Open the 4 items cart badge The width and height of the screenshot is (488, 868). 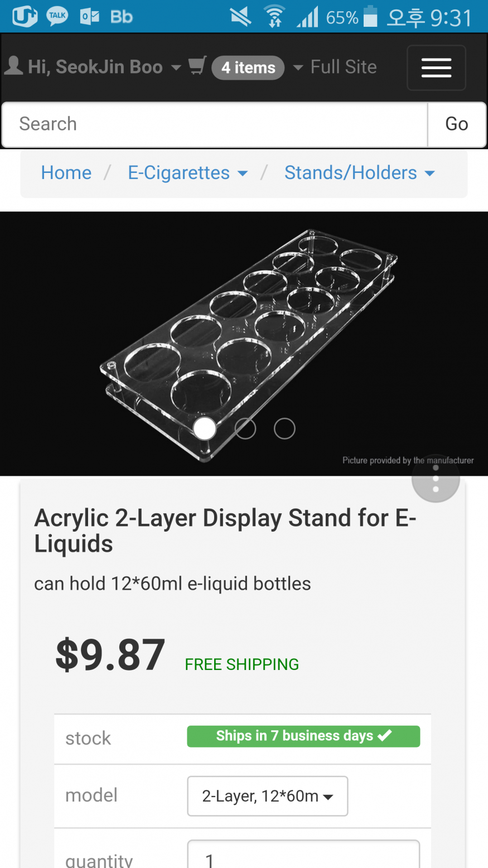coord(248,67)
